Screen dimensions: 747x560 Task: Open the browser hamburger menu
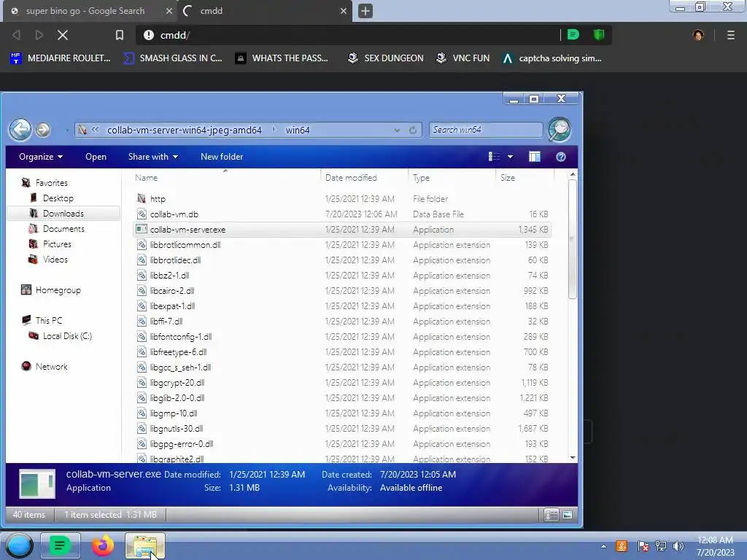pos(730,35)
